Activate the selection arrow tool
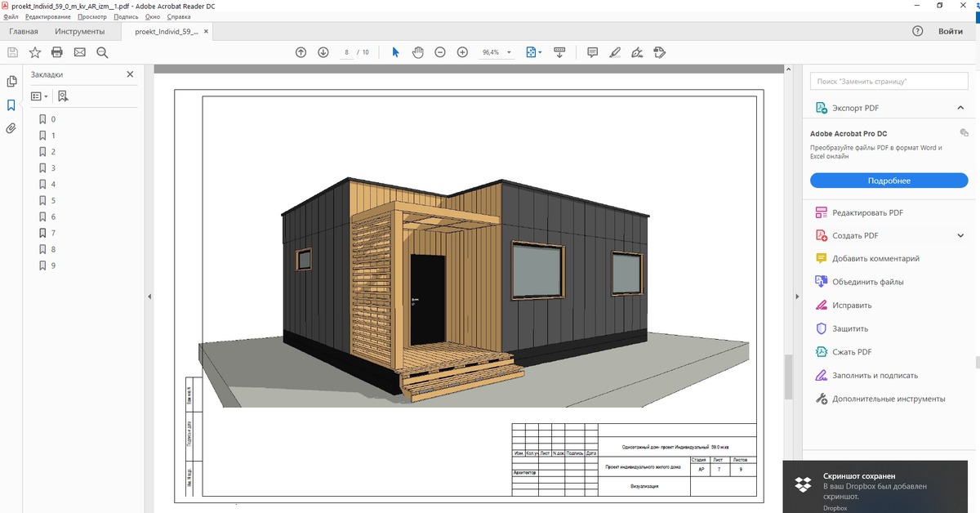 (x=395, y=52)
